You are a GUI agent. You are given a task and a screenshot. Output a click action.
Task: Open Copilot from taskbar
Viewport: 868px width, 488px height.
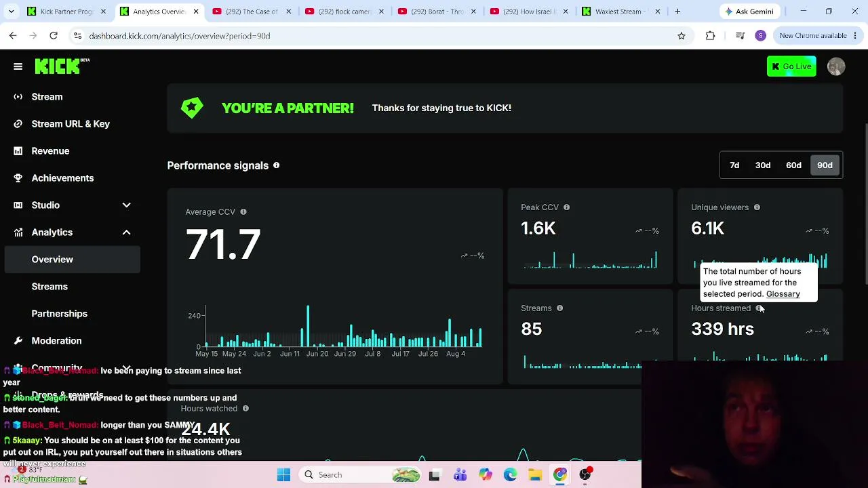[485, 475]
